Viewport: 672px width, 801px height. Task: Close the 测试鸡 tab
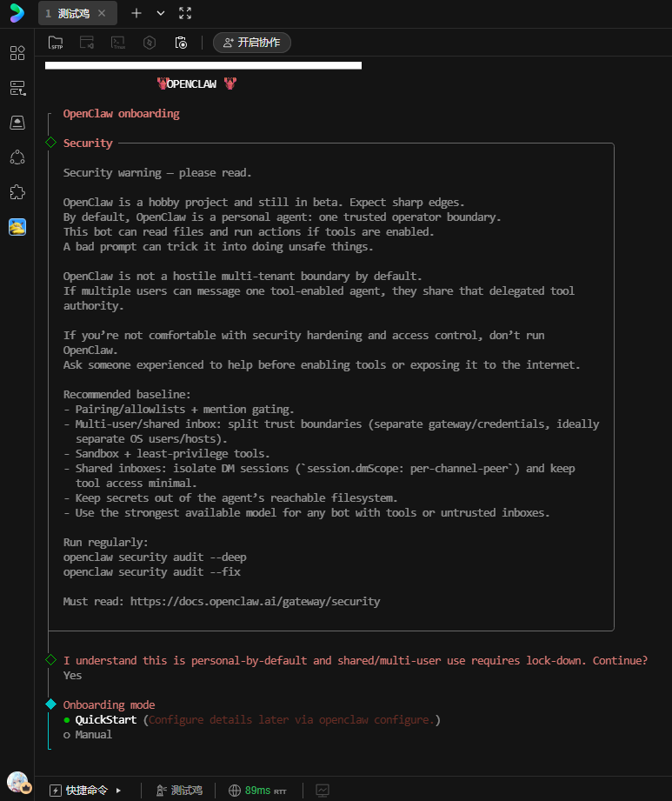(102, 13)
